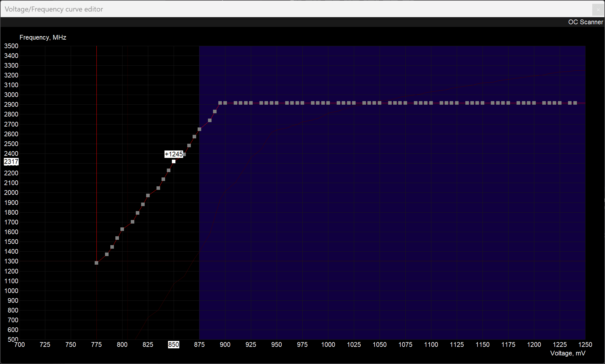The image size is (605, 364).
Task: Click the highlighted 850 voltage axis label
Action: [x=174, y=344]
